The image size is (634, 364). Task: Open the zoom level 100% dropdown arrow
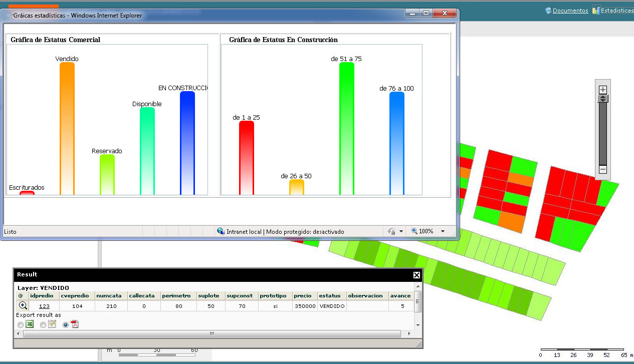[443, 231]
